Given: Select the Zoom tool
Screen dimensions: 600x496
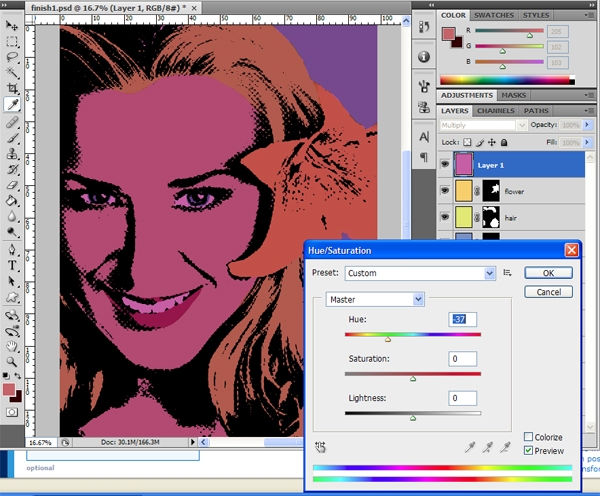Looking at the screenshot, I should click(x=12, y=362).
